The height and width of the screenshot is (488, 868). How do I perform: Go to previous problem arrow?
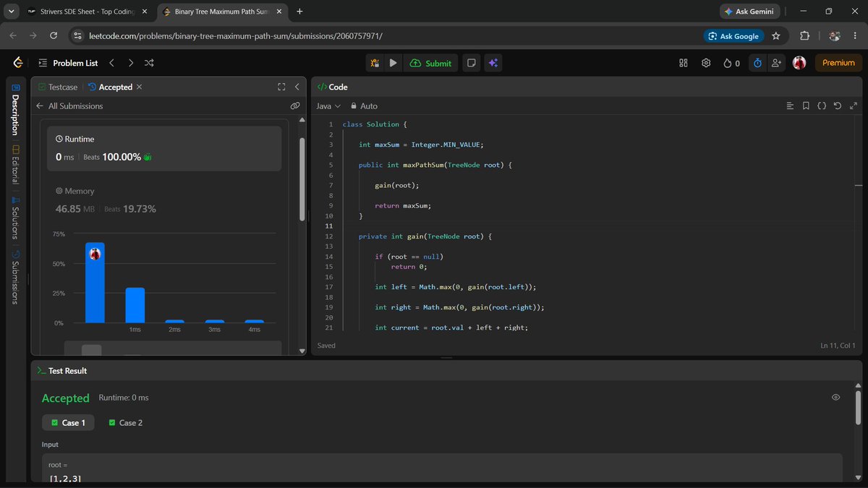(x=111, y=63)
